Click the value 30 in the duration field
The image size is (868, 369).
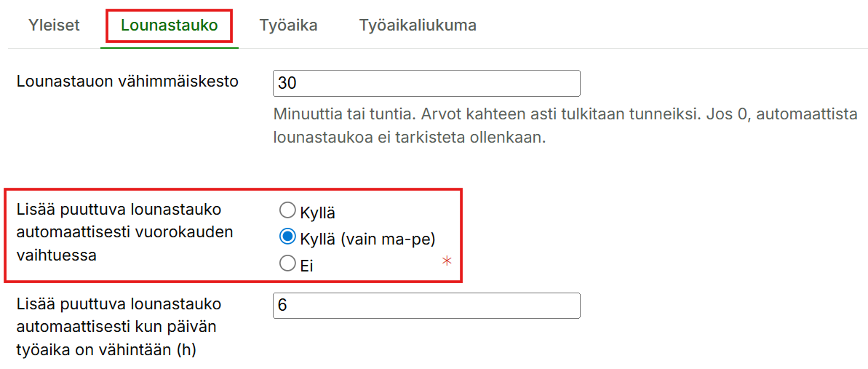click(x=287, y=84)
